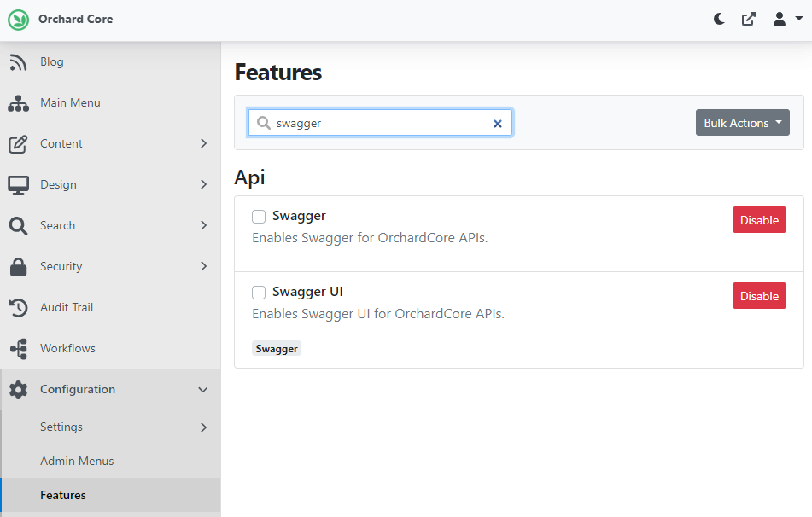
Task: Check the Swagger feature checkbox
Action: (259, 217)
